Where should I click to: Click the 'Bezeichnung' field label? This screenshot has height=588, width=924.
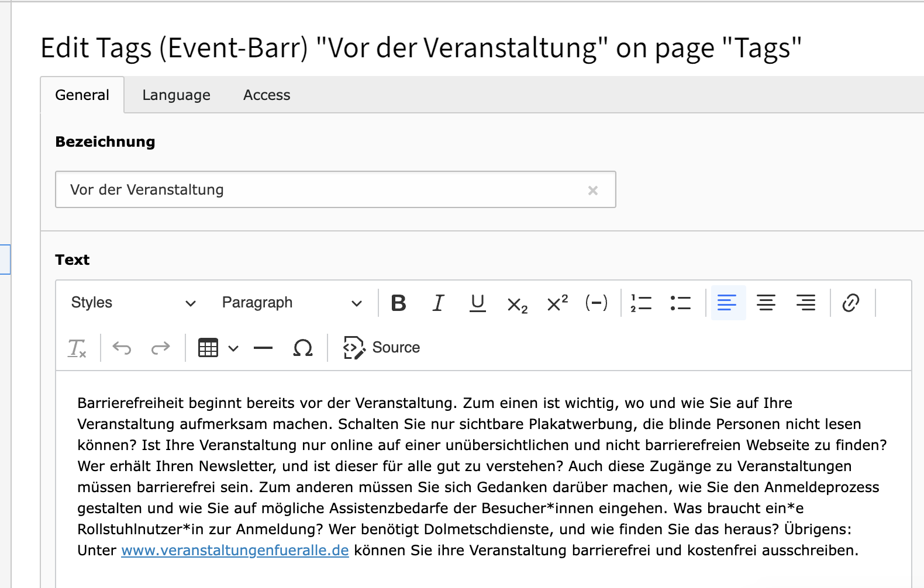[x=105, y=141]
